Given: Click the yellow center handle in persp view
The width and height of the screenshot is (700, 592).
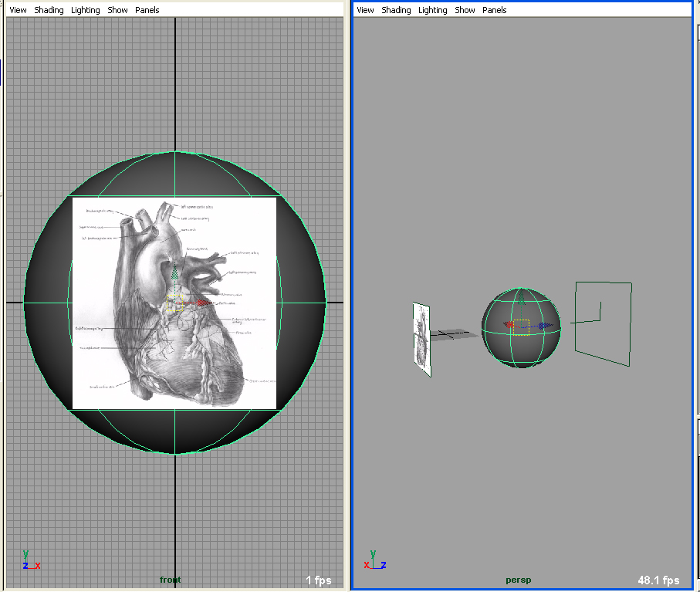Looking at the screenshot, I should click(x=521, y=327).
